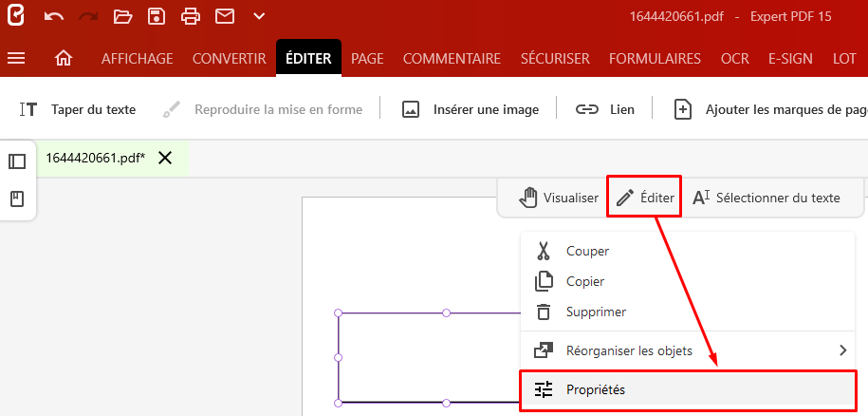The width and height of the screenshot is (868, 416).
Task: Click the bottom-middle handle of the selected box
Action: [x=446, y=403]
